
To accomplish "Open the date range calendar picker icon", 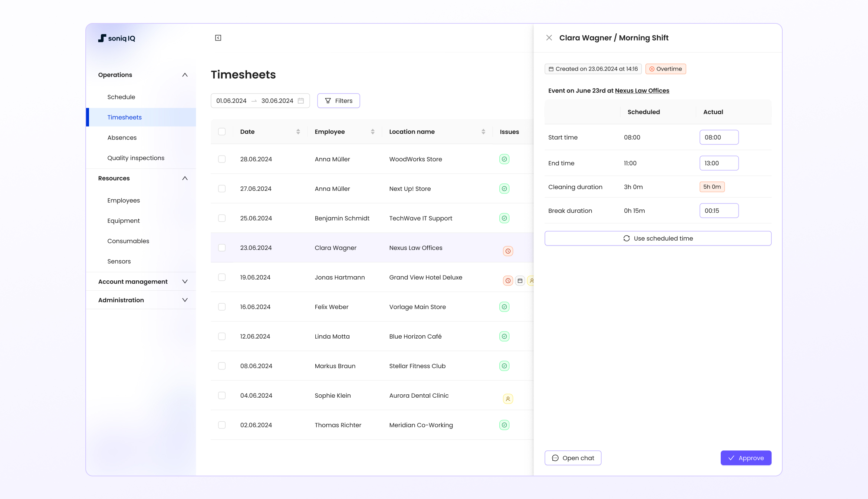I will point(300,101).
